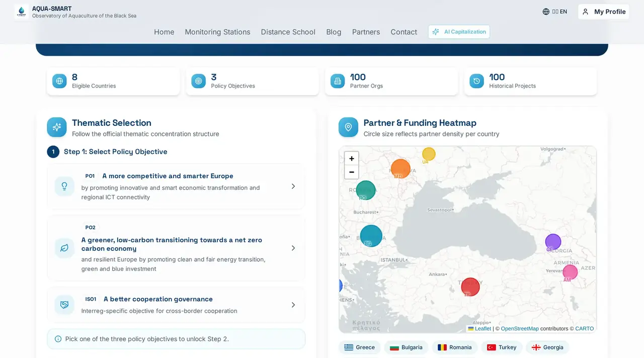Click the Partner & Funding Heatmap pin icon
Screen dimensions: 644x358
(348, 127)
